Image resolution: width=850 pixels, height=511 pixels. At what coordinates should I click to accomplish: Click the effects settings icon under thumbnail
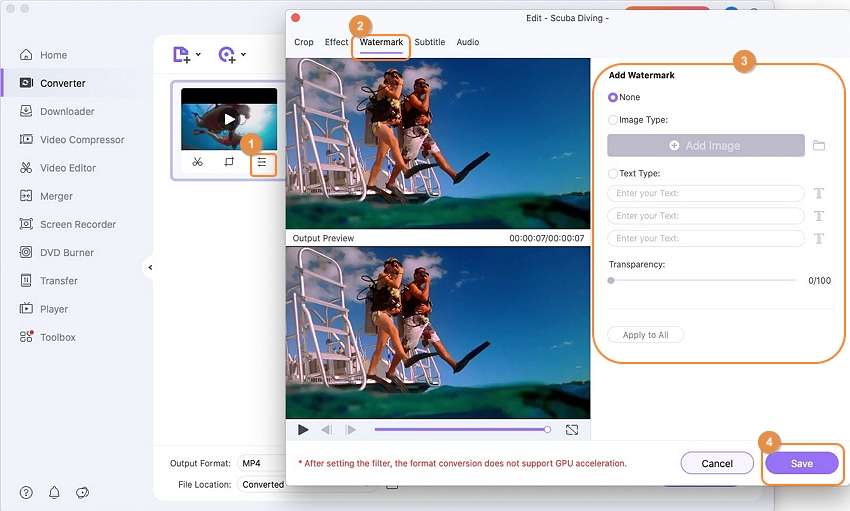[262, 162]
